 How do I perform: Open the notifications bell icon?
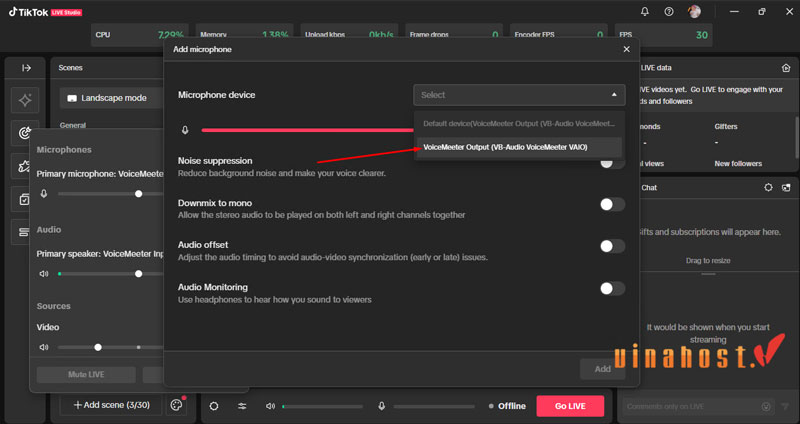coord(645,12)
